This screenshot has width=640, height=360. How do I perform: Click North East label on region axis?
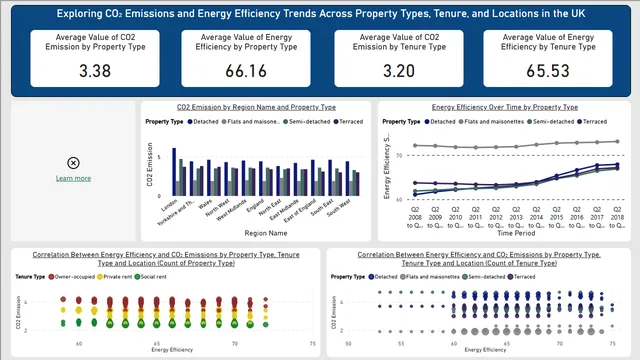click(270, 207)
